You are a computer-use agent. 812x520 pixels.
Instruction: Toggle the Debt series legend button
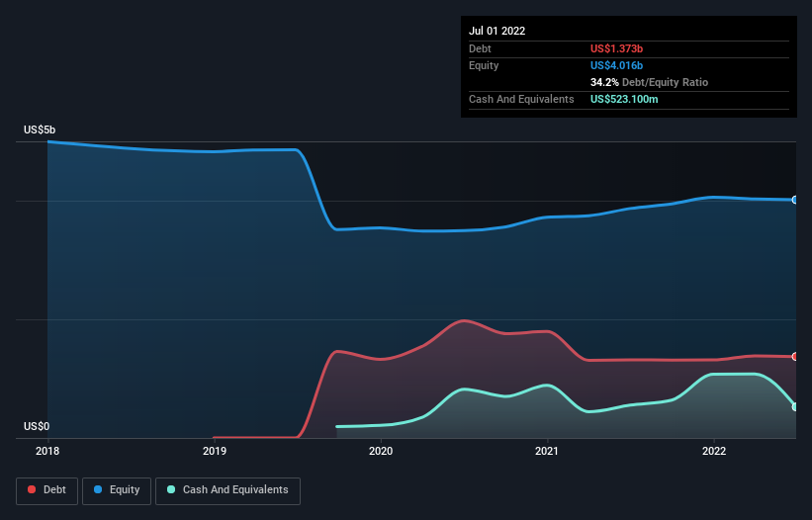[46, 490]
